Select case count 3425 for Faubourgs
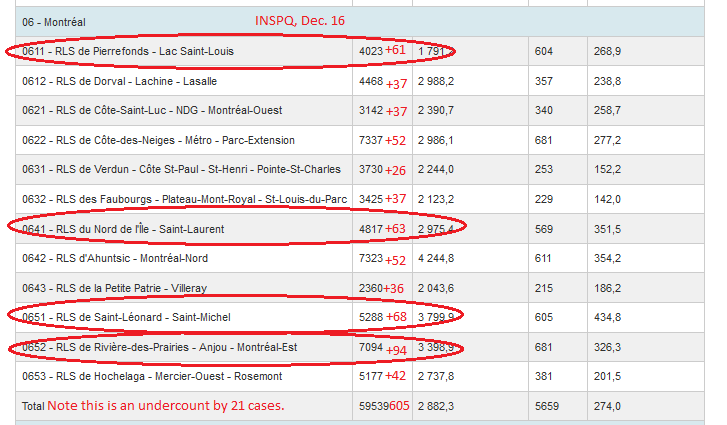This screenshot has height=425, width=727. point(371,199)
